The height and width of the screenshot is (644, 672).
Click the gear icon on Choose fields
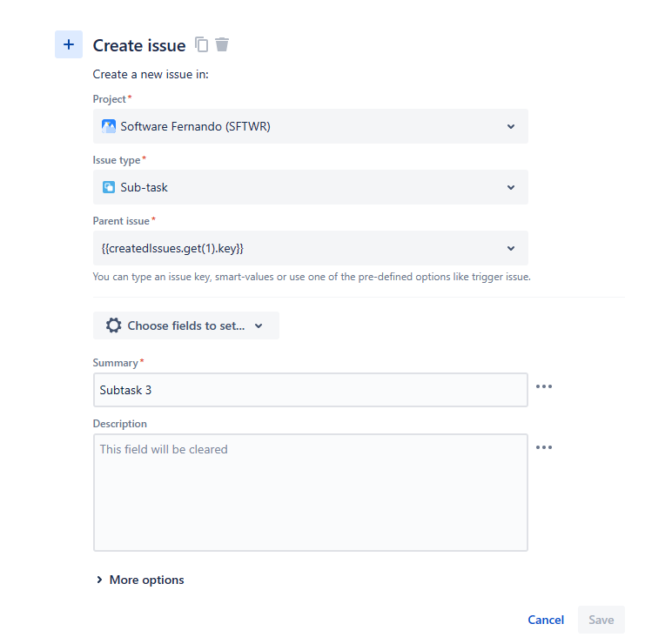pyautogui.click(x=113, y=325)
